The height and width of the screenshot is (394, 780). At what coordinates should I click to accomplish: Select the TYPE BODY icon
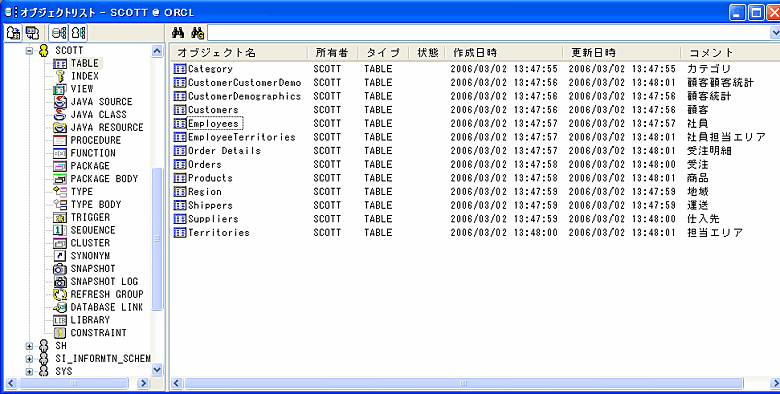tap(60, 204)
